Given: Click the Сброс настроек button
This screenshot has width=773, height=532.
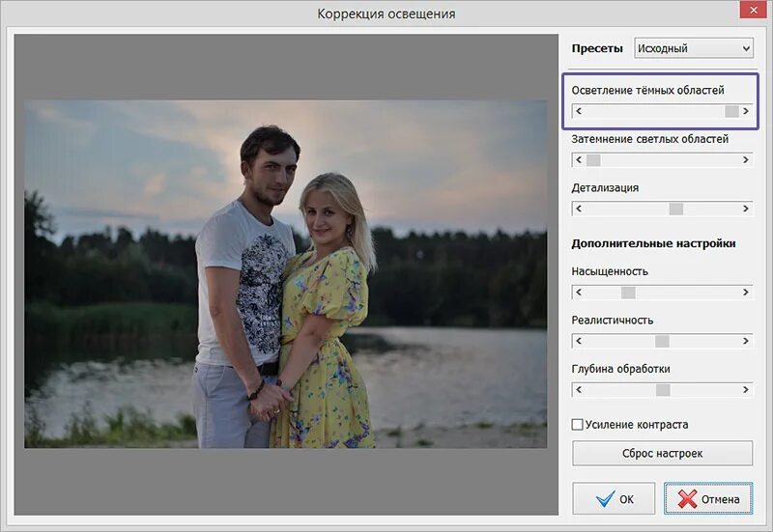Looking at the screenshot, I should [x=663, y=453].
